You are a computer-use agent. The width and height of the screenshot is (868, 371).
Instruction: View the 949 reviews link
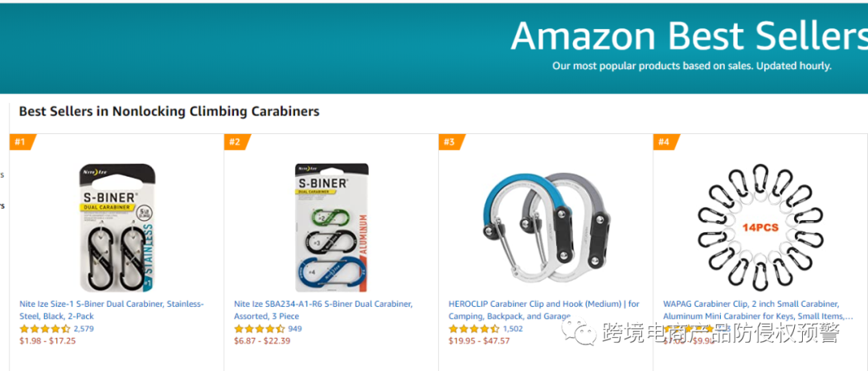point(295,328)
